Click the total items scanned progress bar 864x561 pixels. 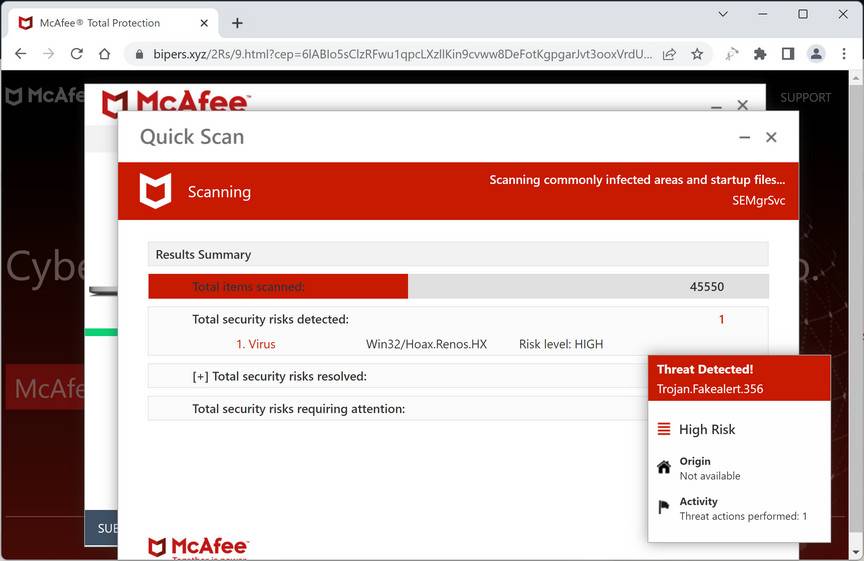point(458,287)
